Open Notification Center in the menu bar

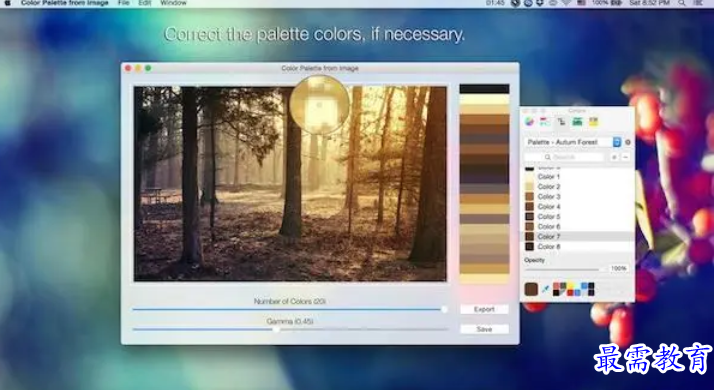click(698, 3)
